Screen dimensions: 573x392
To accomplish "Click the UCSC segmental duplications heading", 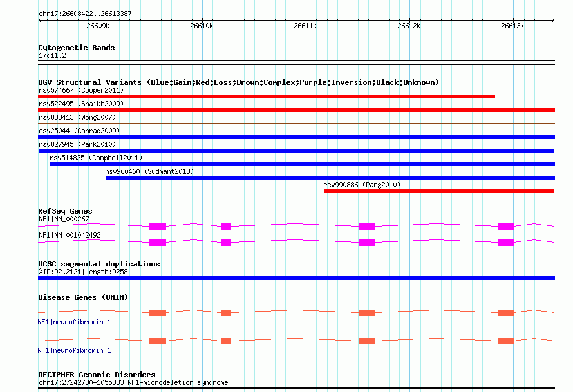I will 99,264.
